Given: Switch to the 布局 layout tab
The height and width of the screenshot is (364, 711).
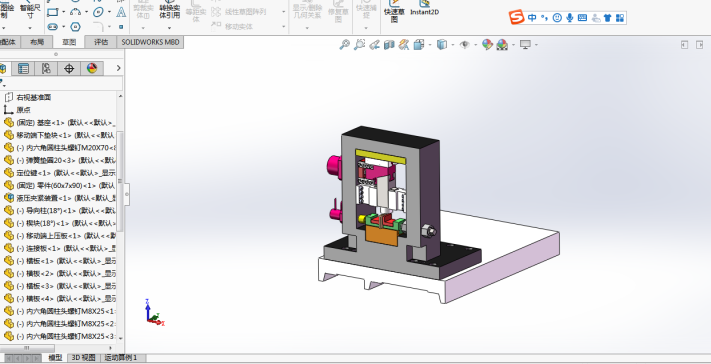Looking at the screenshot, I should pos(37,42).
